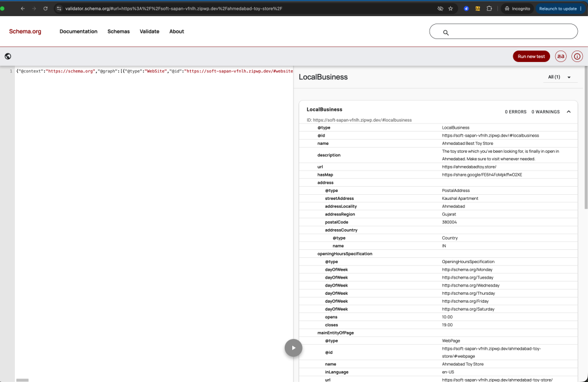Click the JSON-LD code line in editor
Screen dimensions: 588x382
(x=154, y=71)
